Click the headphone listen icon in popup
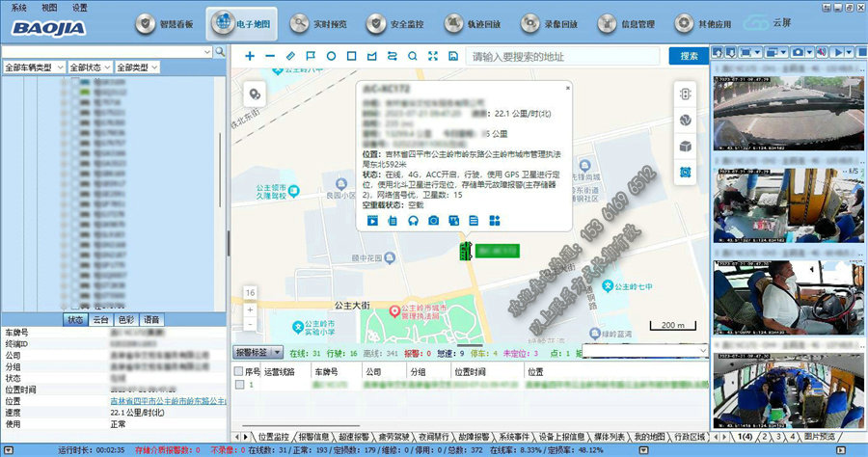The width and height of the screenshot is (868, 457). pyautogui.click(x=413, y=221)
